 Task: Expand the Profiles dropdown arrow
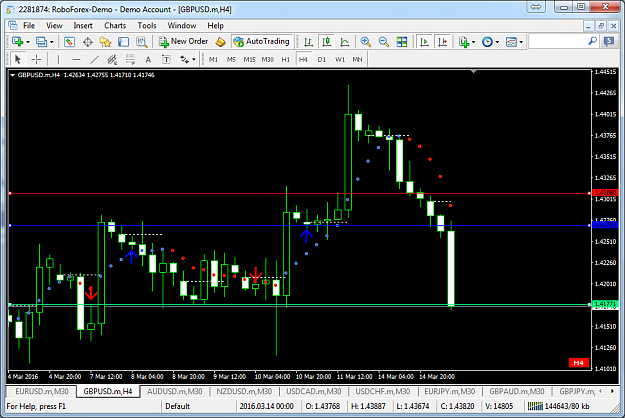tap(52, 42)
